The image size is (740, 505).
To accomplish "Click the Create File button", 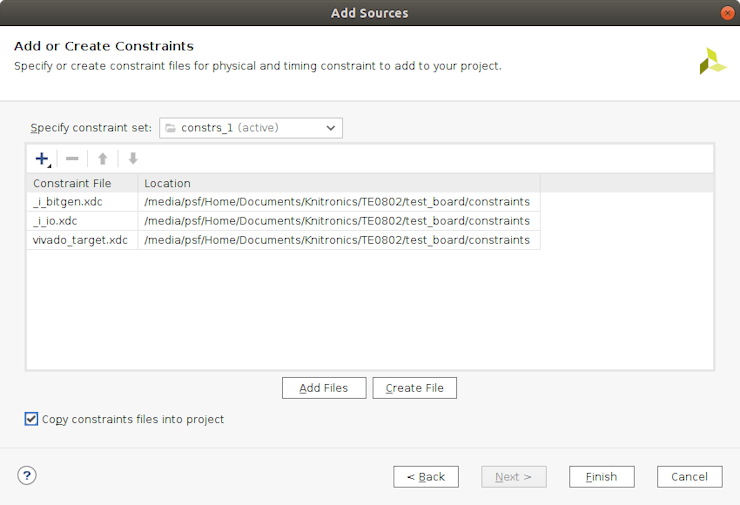I will pos(414,388).
